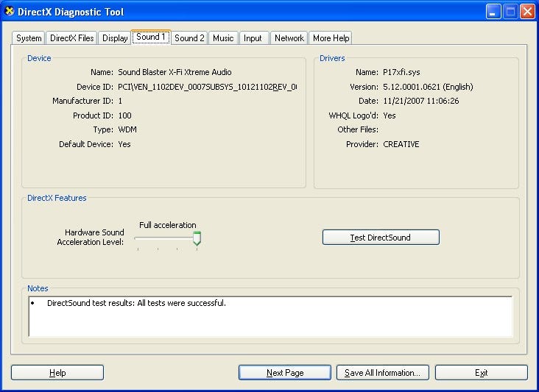The width and height of the screenshot is (539, 392).
Task: Click the Product ID value 100
Action: click(x=124, y=115)
